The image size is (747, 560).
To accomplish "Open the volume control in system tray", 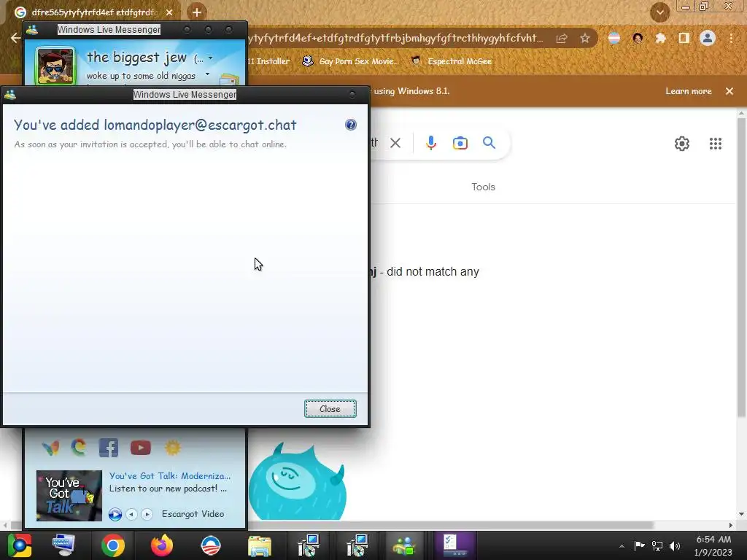I will tap(675, 546).
